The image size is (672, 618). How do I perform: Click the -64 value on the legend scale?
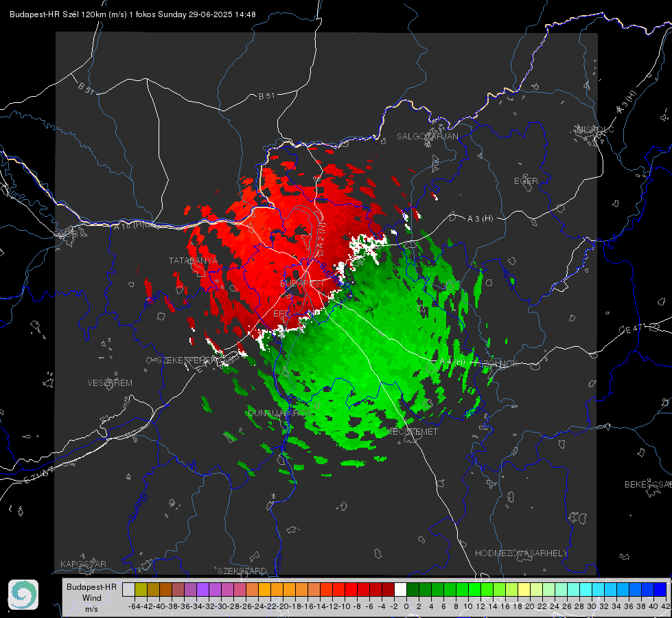click(134, 606)
